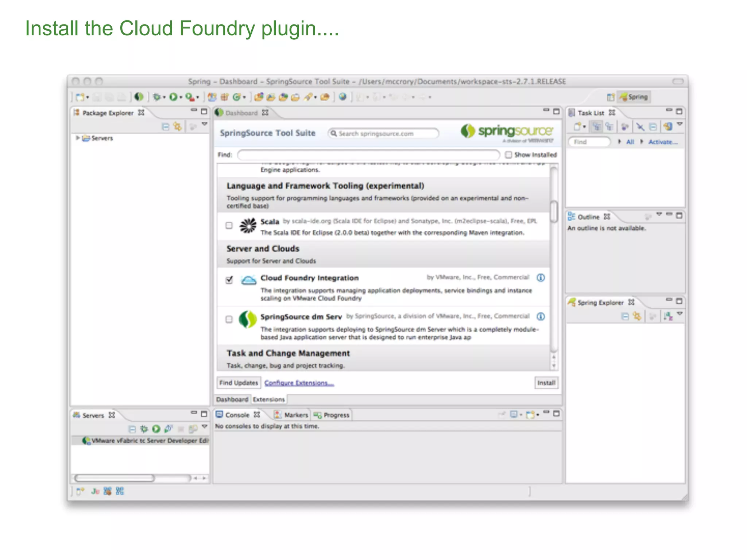Open Spring Explorer view menu dropdown arrow

680,314
